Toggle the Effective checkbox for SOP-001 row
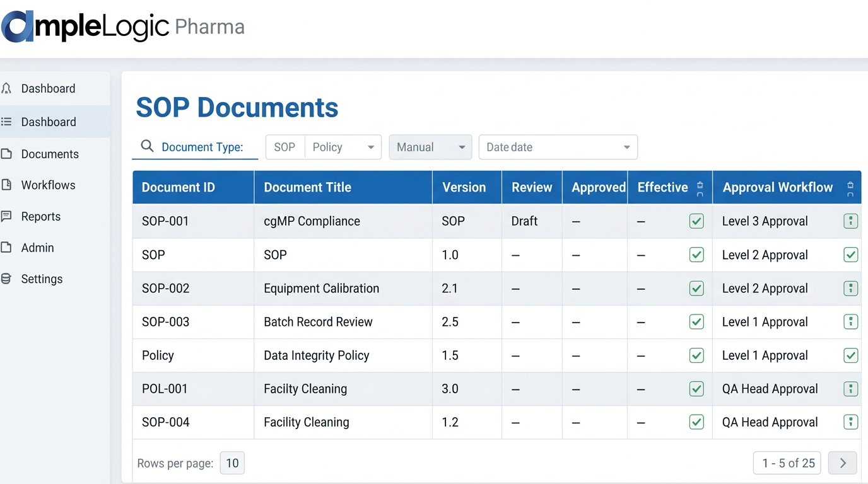The width and height of the screenshot is (868, 484). (x=696, y=221)
